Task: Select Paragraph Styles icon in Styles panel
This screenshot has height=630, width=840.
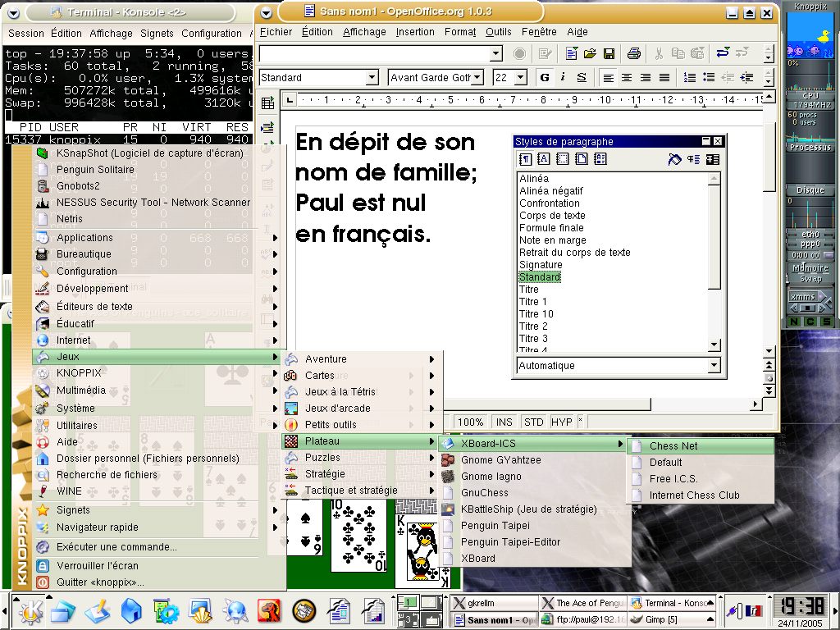Action: 526,159
